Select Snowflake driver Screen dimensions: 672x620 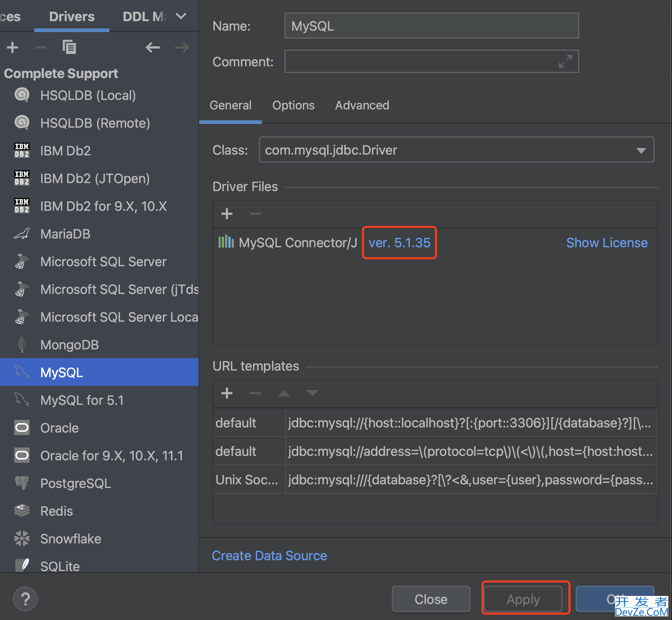pyautogui.click(x=99, y=539)
